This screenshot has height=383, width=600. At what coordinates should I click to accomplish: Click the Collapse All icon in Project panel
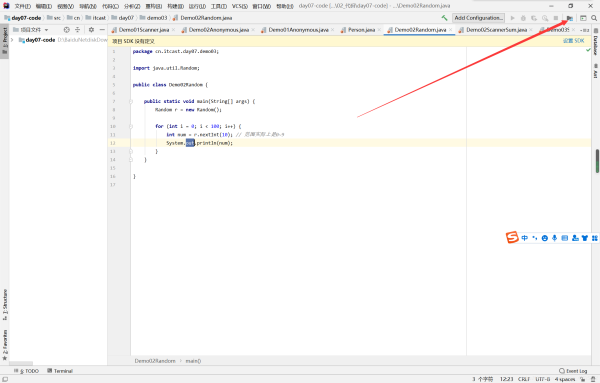[78, 29]
